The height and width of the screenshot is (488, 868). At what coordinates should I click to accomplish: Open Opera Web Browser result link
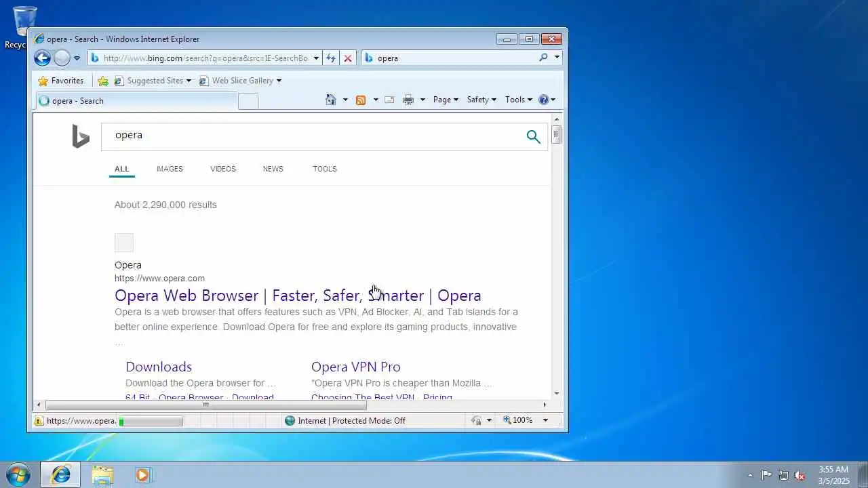pyautogui.click(x=298, y=296)
